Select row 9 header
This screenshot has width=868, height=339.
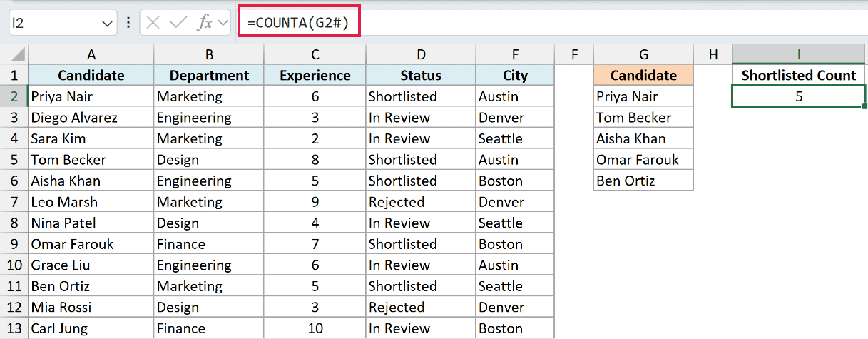tap(14, 244)
